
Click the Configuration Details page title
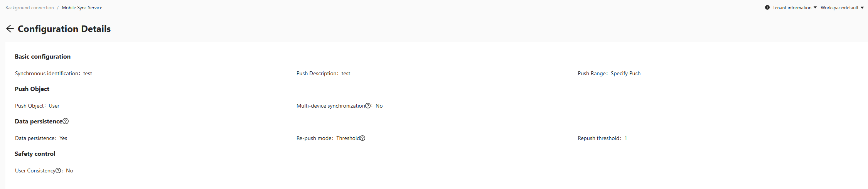point(64,29)
